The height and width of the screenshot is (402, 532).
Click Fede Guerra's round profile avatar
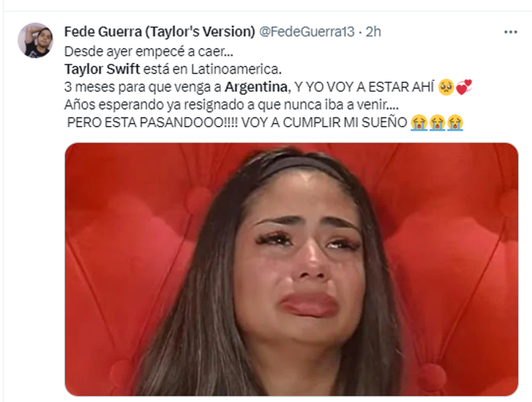(x=35, y=40)
